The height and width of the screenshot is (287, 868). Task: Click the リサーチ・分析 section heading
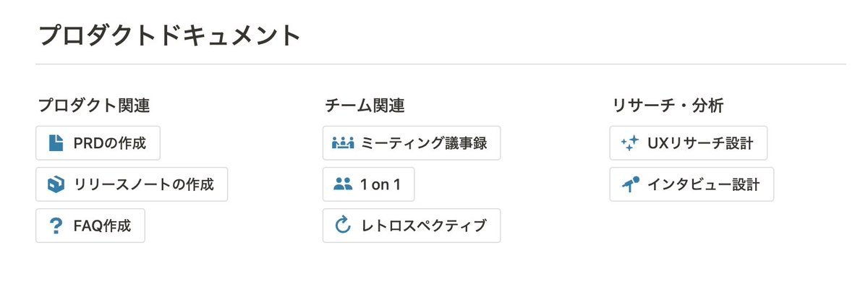(668, 106)
